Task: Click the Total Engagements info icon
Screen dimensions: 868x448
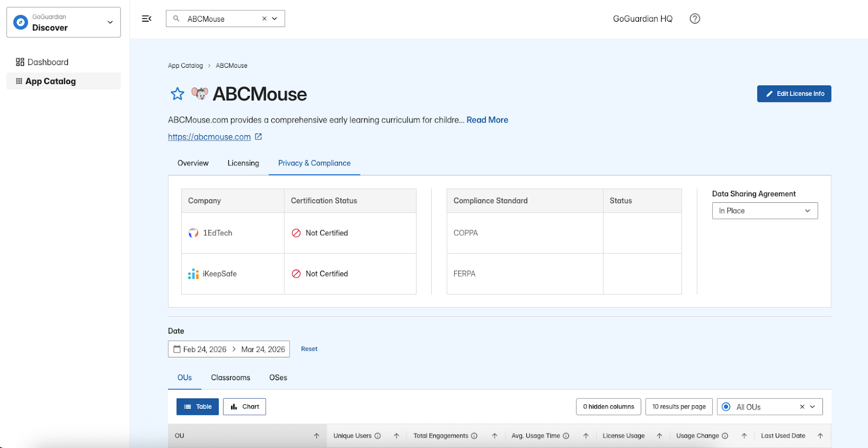Action: 474,436
